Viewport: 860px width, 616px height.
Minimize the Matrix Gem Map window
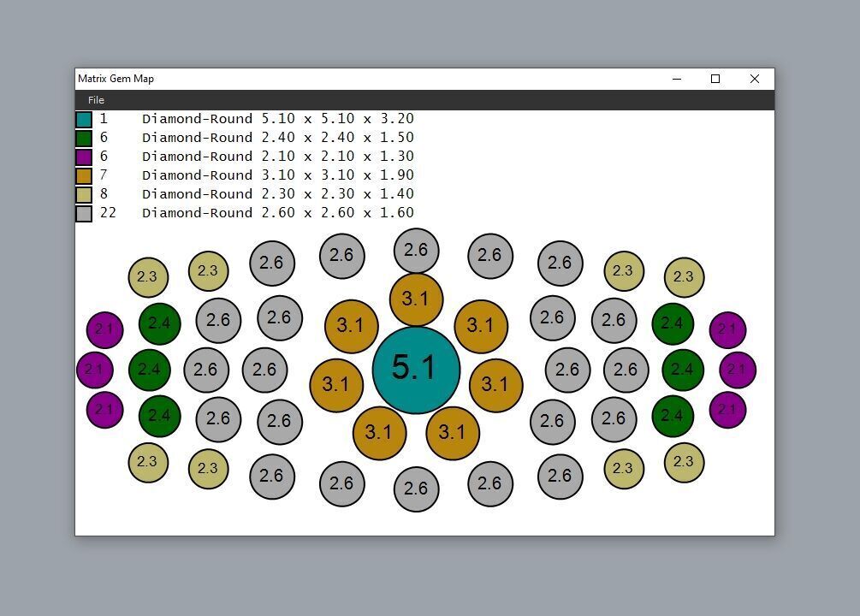pos(677,79)
